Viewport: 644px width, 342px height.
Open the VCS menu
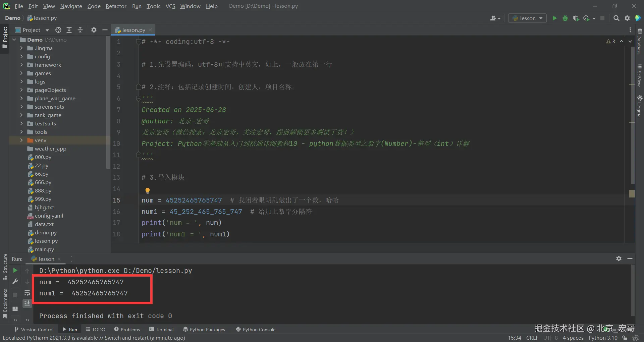170,6
